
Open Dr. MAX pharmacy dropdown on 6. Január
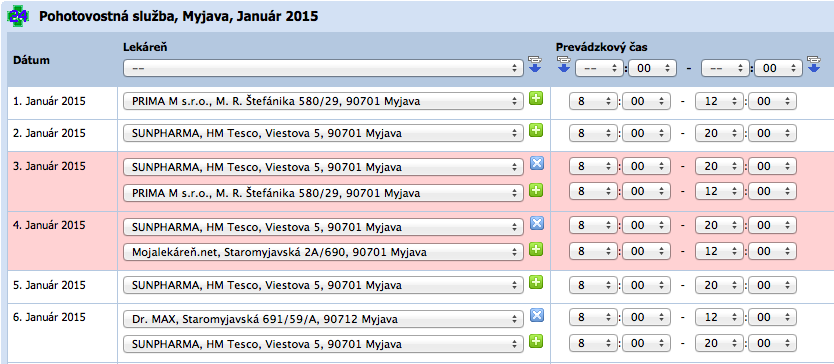(323, 319)
